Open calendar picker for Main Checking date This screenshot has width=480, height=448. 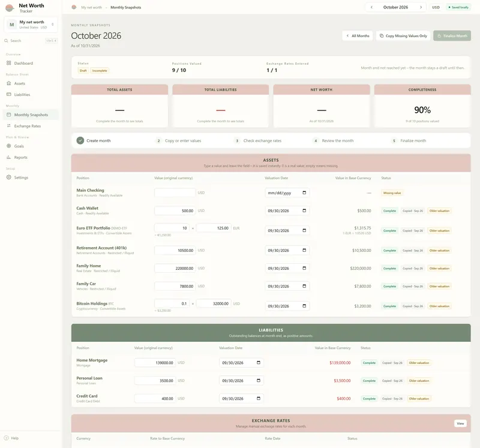click(x=304, y=193)
